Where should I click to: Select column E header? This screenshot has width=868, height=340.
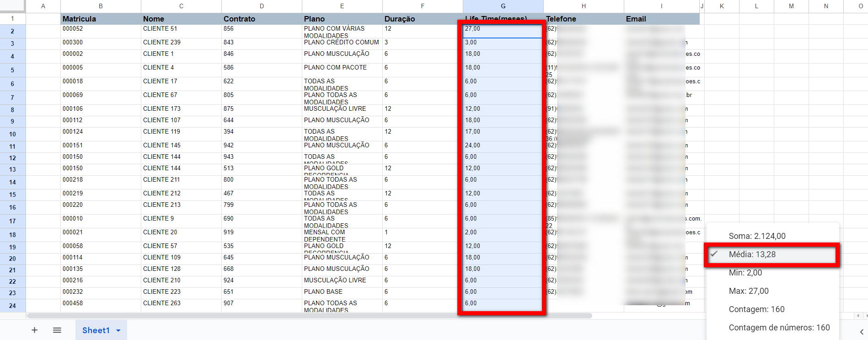pyautogui.click(x=342, y=6)
